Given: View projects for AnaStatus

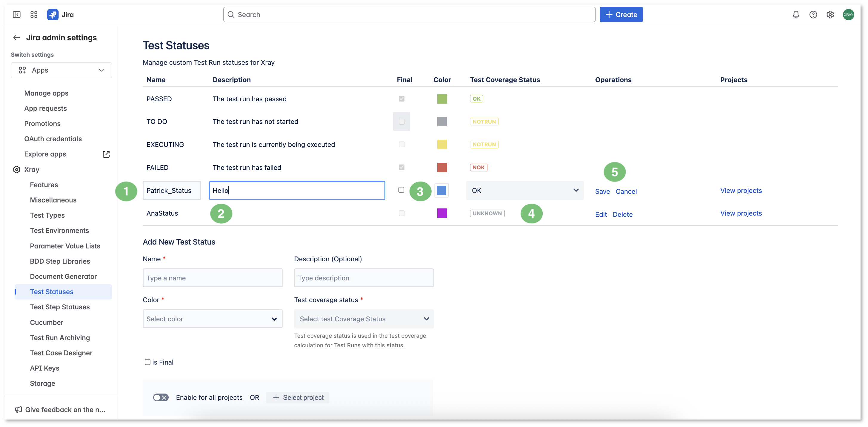Looking at the screenshot, I should (741, 213).
